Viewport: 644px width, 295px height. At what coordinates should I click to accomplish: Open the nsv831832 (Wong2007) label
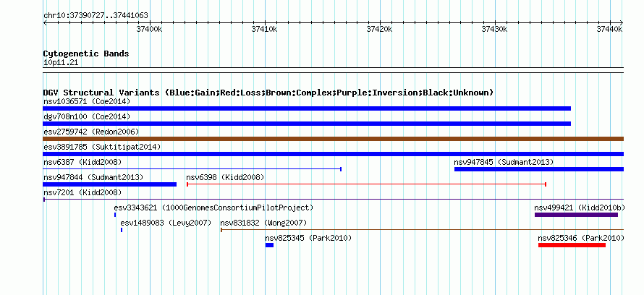click(263, 223)
